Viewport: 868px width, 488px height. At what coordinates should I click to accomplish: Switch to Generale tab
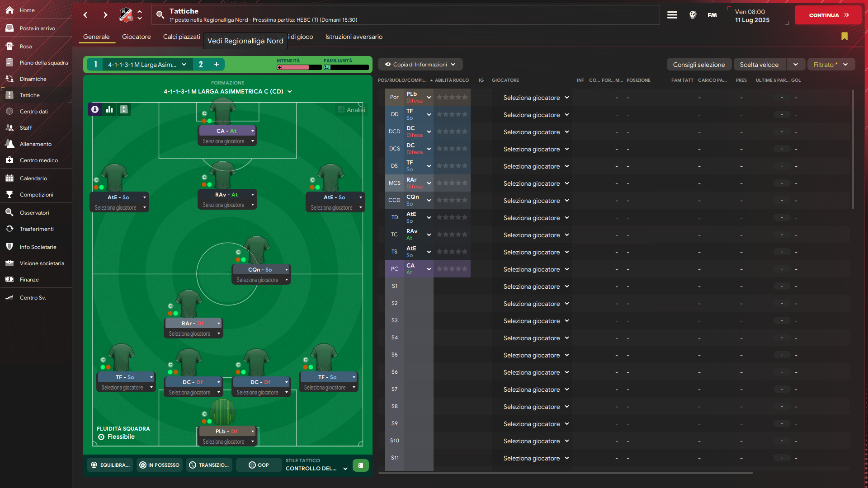96,37
